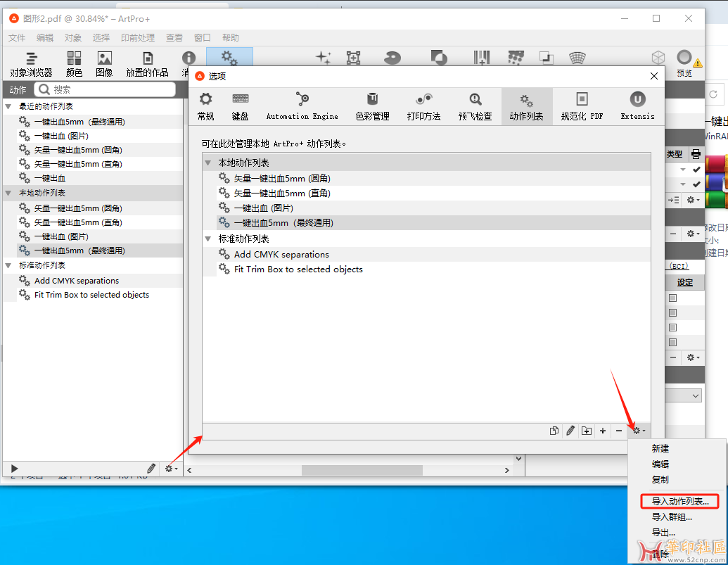Open the Print Method (打印方法) tab
The height and width of the screenshot is (565, 728).
pyautogui.click(x=423, y=107)
